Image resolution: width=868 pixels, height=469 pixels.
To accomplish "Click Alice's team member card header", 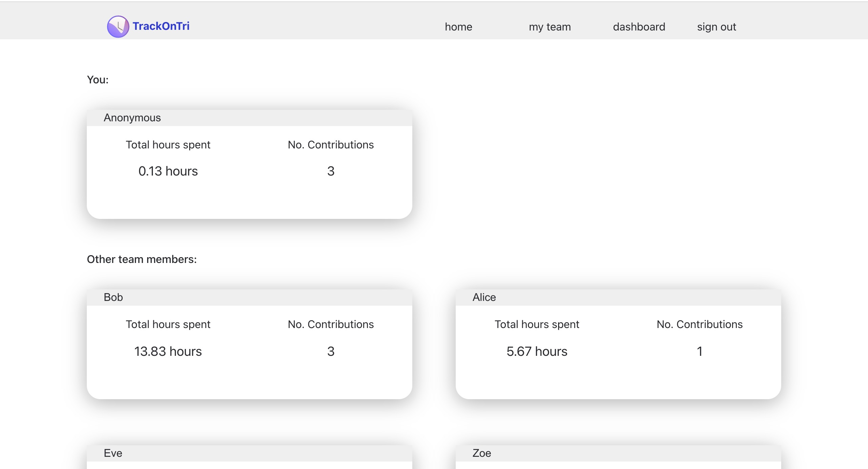I will 484,297.
